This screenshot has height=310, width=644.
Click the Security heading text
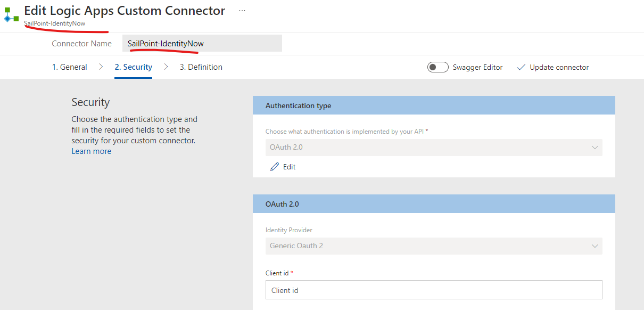click(90, 102)
